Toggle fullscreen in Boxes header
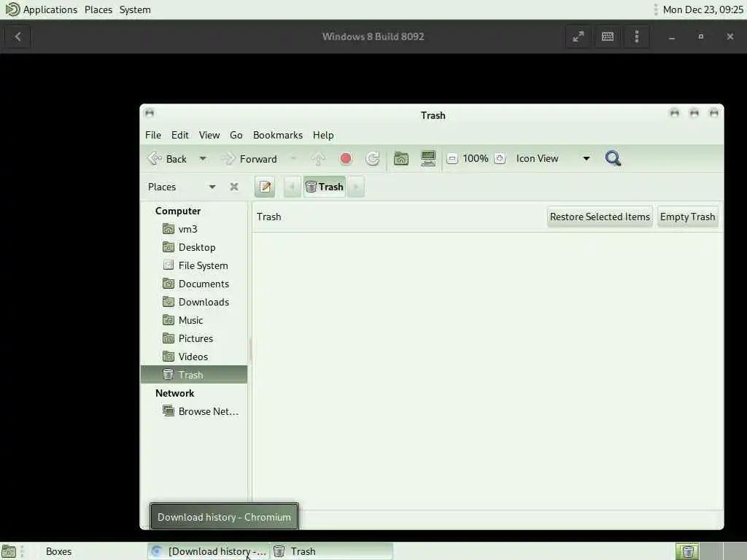 pos(578,36)
